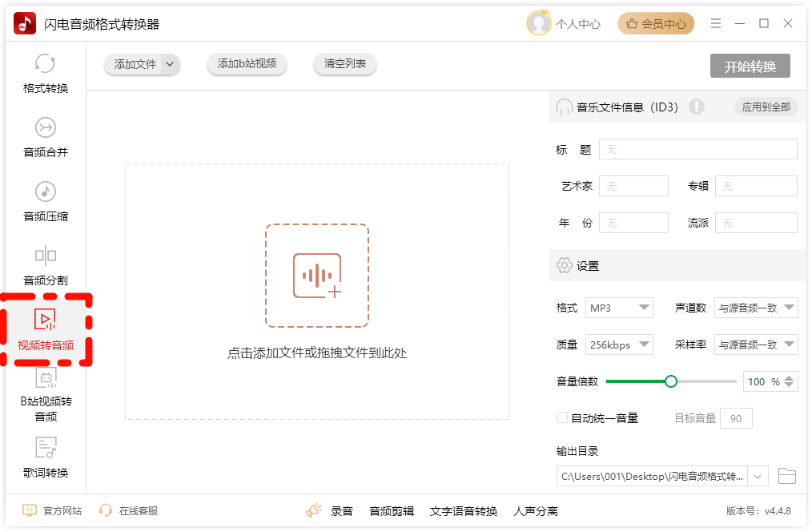Open the output folder browse icon
This screenshot has height=532, width=812.
coord(786,476)
